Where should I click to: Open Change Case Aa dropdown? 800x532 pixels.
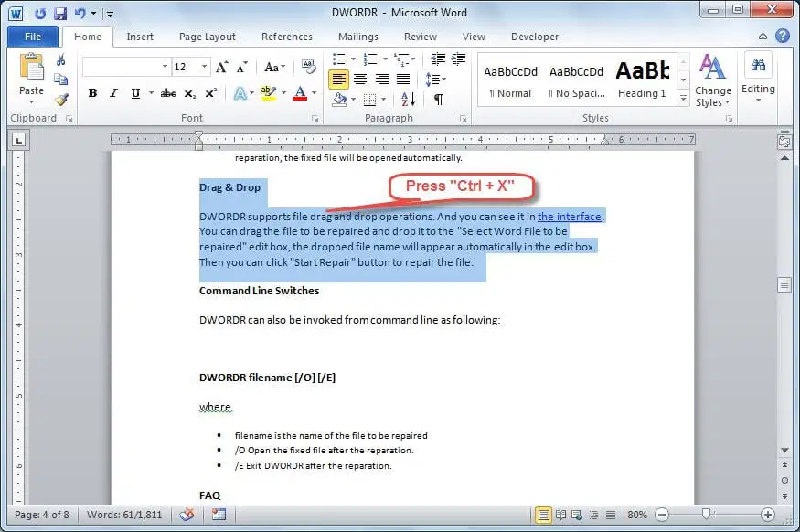click(274, 67)
